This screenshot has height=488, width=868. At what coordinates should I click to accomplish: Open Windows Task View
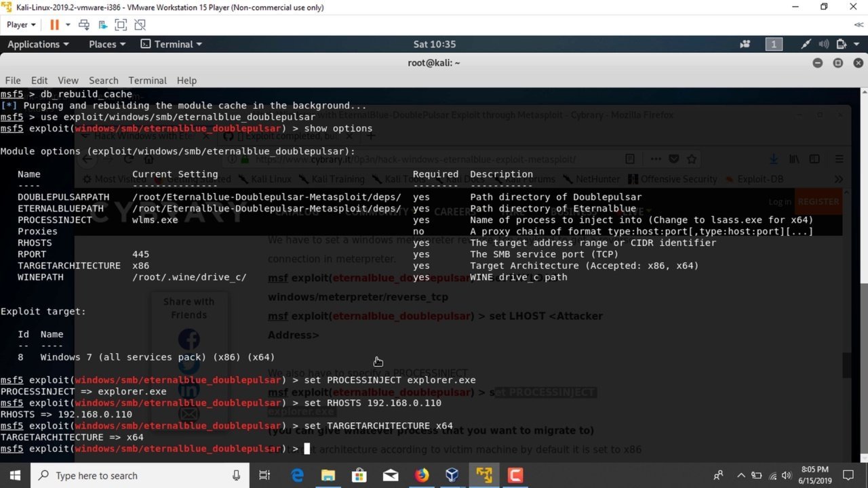(265, 475)
